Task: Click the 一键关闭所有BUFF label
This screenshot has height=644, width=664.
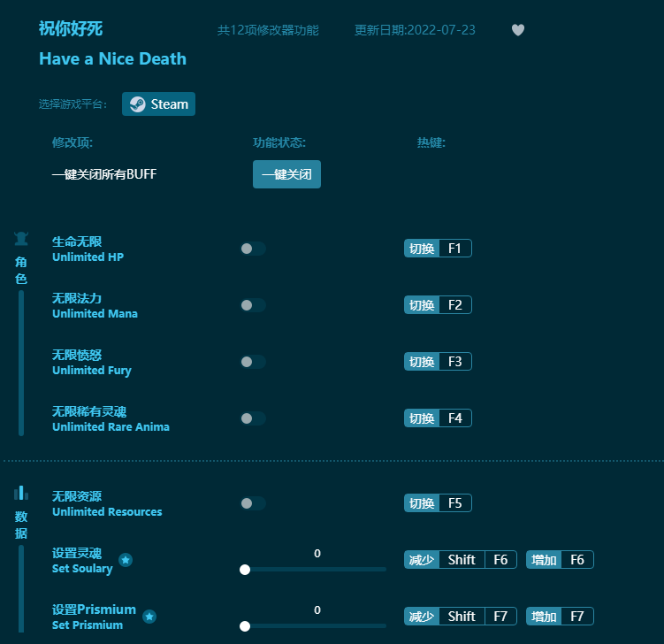Action: (x=104, y=174)
